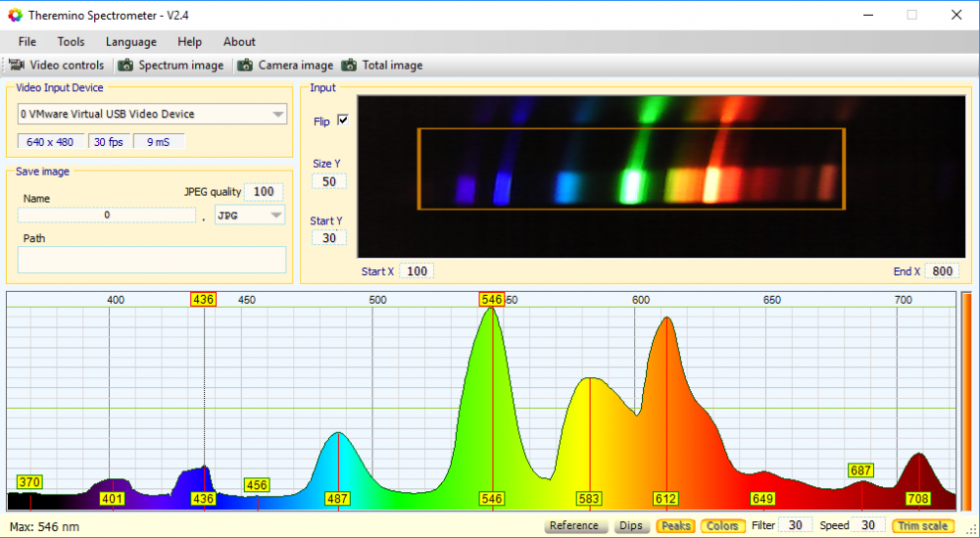This screenshot has height=538, width=980.
Task: Click the Spectrum image camera icon
Action: click(125, 65)
